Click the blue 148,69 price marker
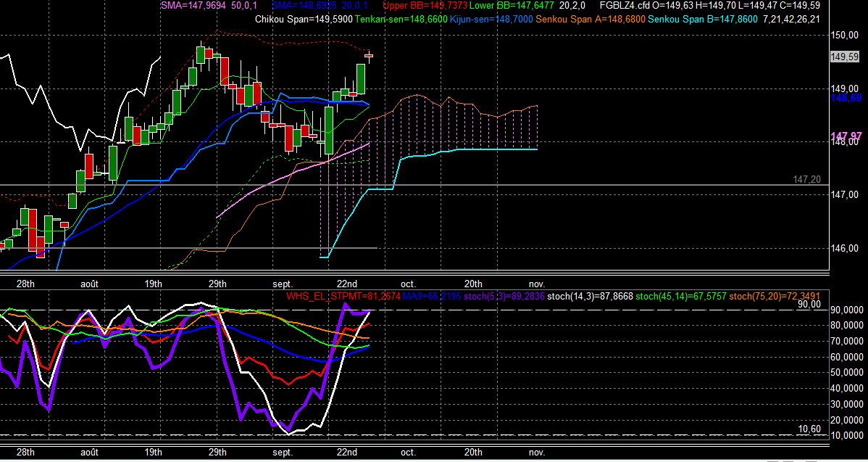Image resolution: width=868 pixels, height=462 pixels. click(x=846, y=97)
